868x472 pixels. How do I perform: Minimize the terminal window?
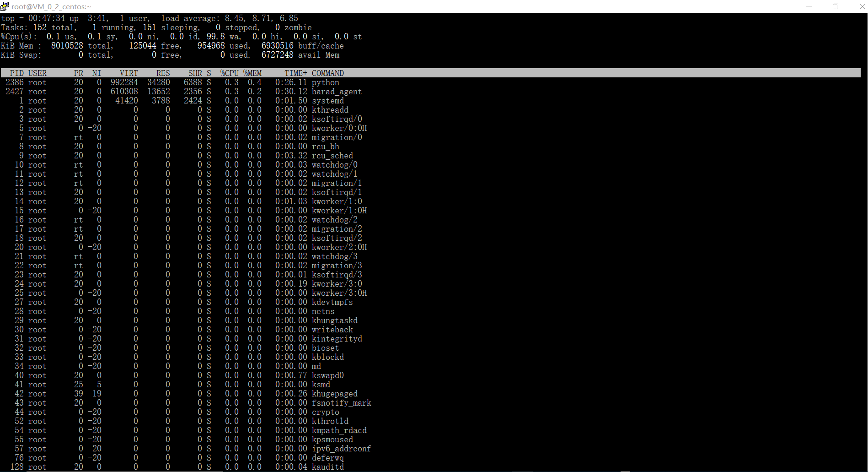pos(809,6)
